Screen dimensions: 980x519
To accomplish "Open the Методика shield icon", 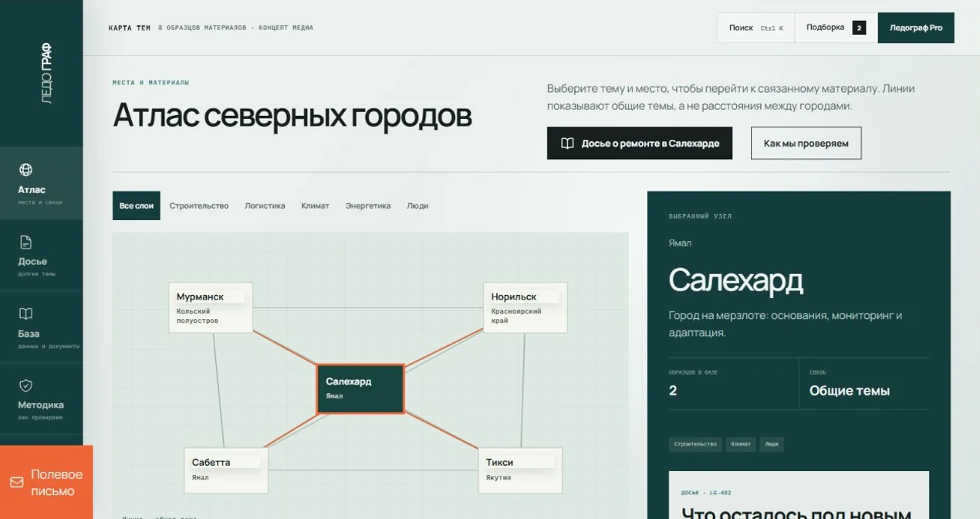I will (x=25, y=385).
